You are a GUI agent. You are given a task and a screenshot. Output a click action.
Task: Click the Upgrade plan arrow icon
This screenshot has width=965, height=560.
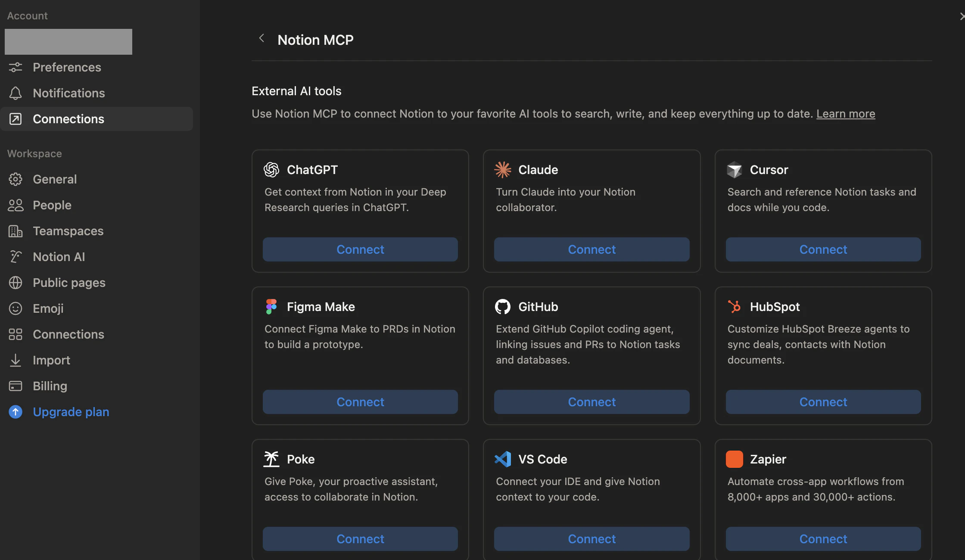pyautogui.click(x=16, y=412)
